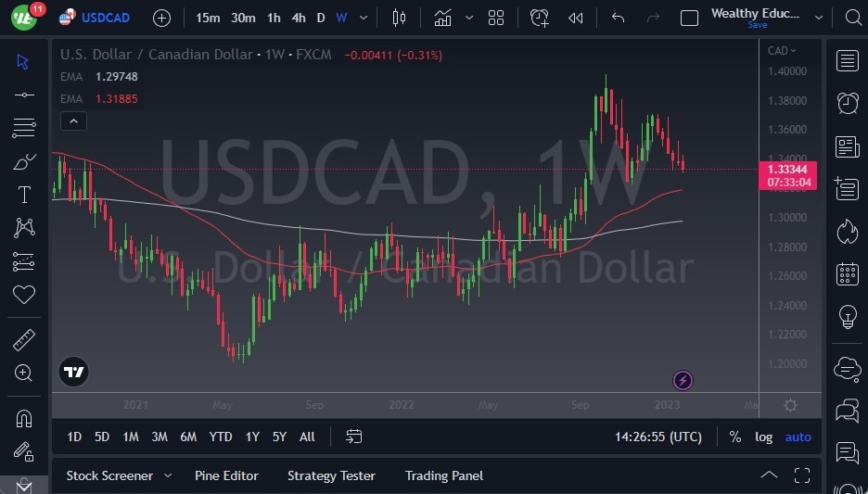Set chart range to 3M
The image size is (868, 494).
click(x=160, y=437)
